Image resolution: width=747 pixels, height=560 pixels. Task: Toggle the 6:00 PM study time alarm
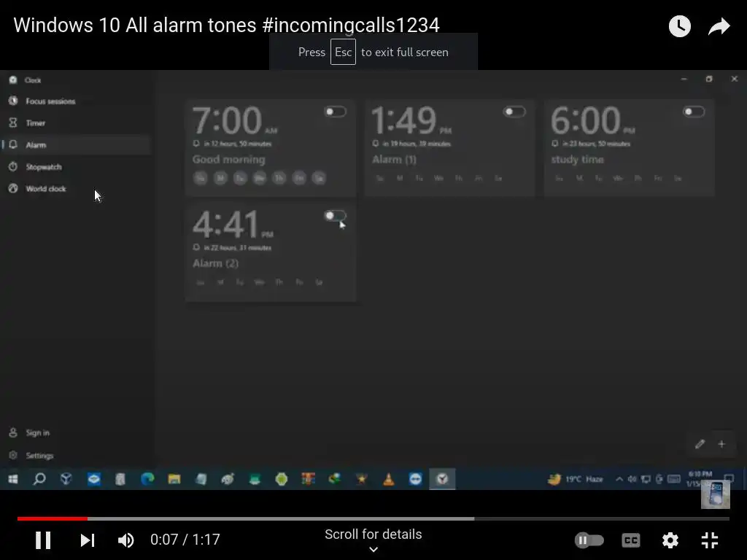tap(694, 112)
